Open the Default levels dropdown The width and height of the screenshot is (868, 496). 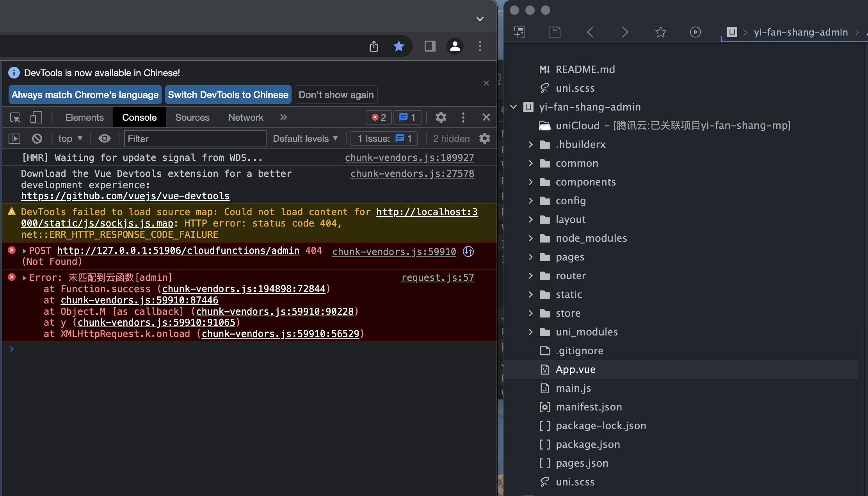[x=305, y=139]
